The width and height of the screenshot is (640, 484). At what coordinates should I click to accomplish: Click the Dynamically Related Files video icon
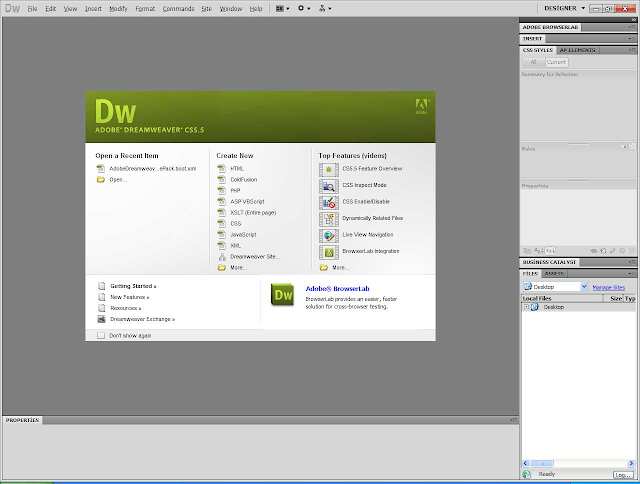point(329,219)
